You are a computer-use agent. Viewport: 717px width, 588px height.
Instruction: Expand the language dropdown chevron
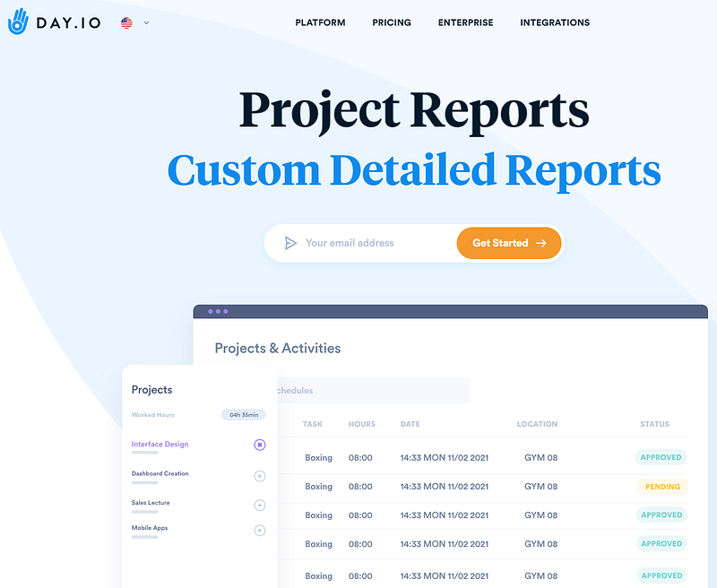[x=146, y=22]
